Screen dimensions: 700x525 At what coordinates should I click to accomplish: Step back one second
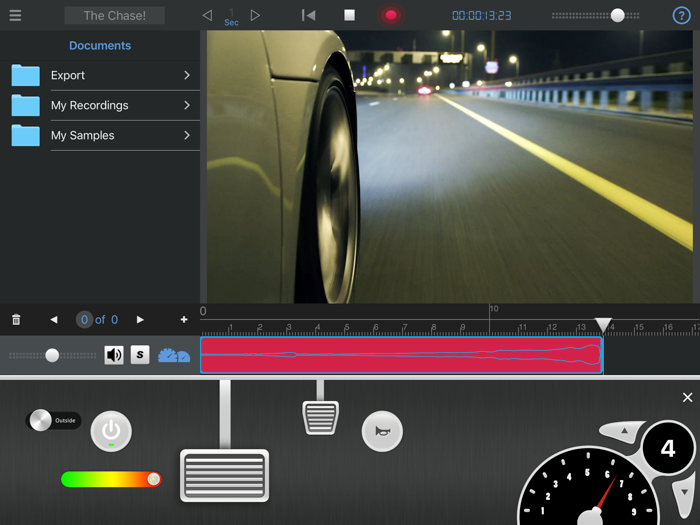coord(207,16)
